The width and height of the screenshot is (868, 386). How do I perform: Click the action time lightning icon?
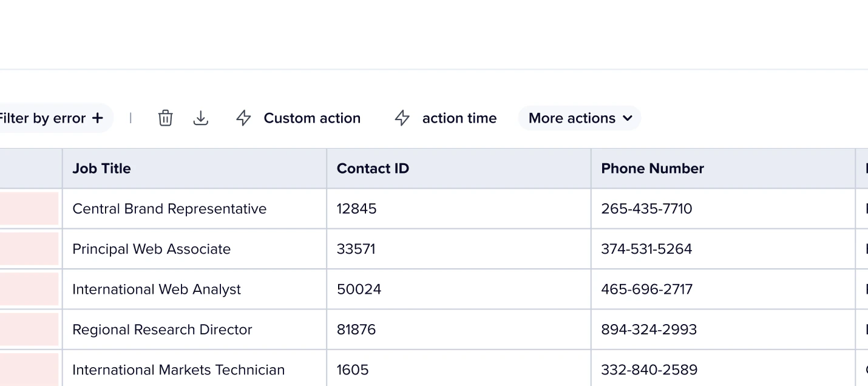pyautogui.click(x=402, y=118)
